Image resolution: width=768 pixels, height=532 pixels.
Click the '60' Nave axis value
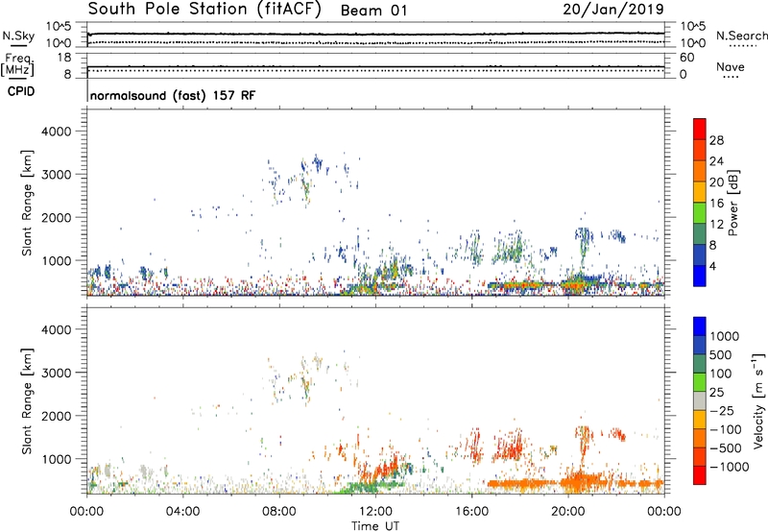686,58
